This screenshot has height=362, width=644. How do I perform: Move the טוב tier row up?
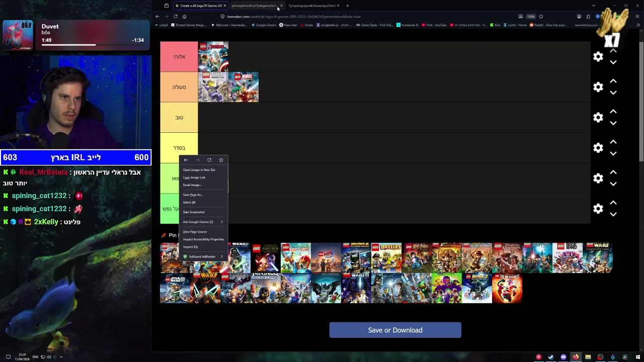(x=613, y=112)
